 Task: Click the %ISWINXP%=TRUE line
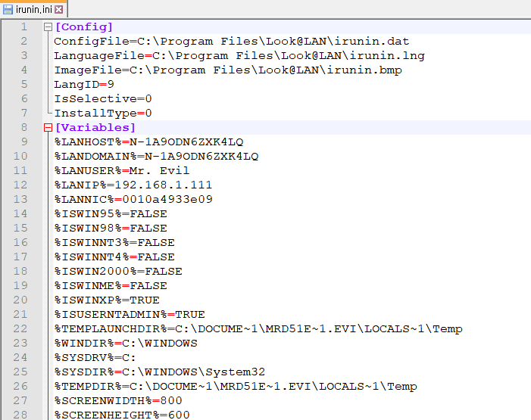coord(107,300)
